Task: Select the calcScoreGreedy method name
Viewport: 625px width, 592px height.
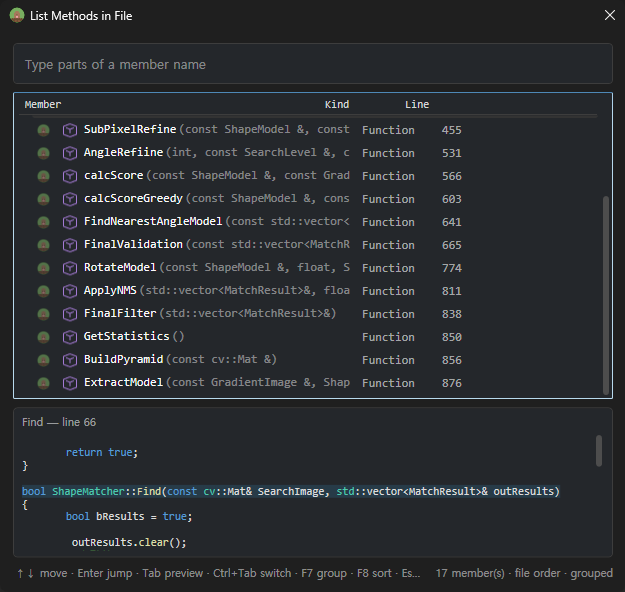Action: point(133,198)
